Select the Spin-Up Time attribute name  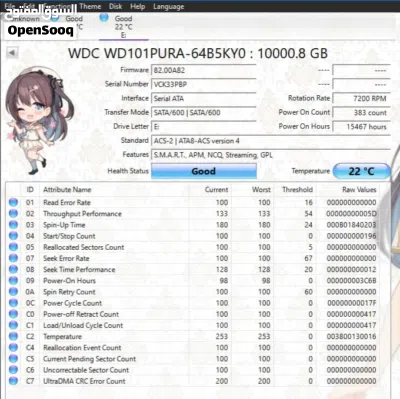pos(64,225)
